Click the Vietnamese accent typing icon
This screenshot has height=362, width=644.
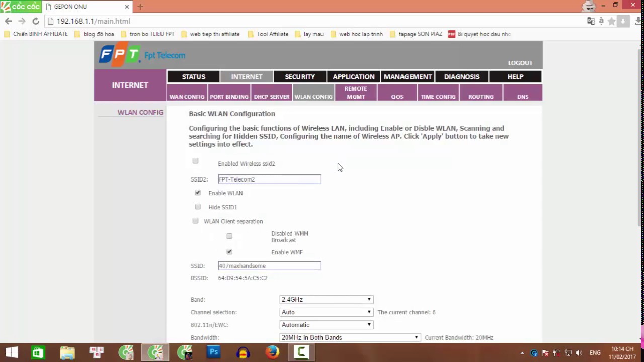click(x=601, y=21)
